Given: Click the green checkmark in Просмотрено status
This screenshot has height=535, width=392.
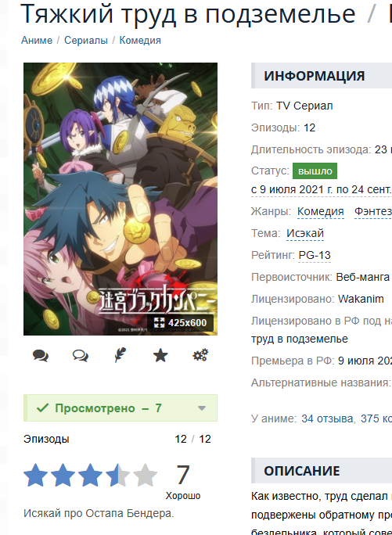Looking at the screenshot, I should 42,408.
